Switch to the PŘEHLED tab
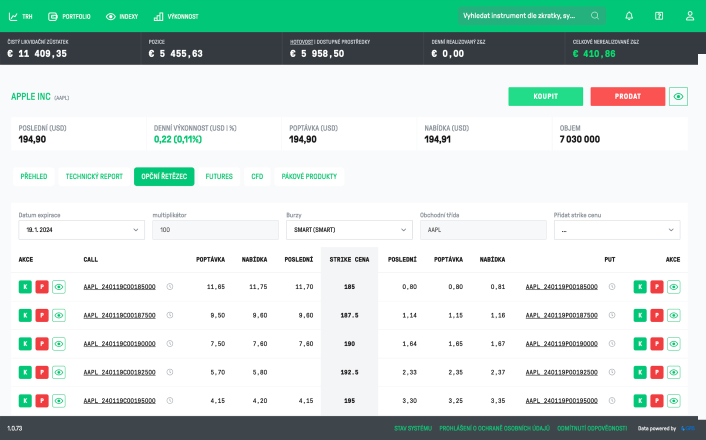This screenshot has height=440, width=706. [x=34, y=177]
